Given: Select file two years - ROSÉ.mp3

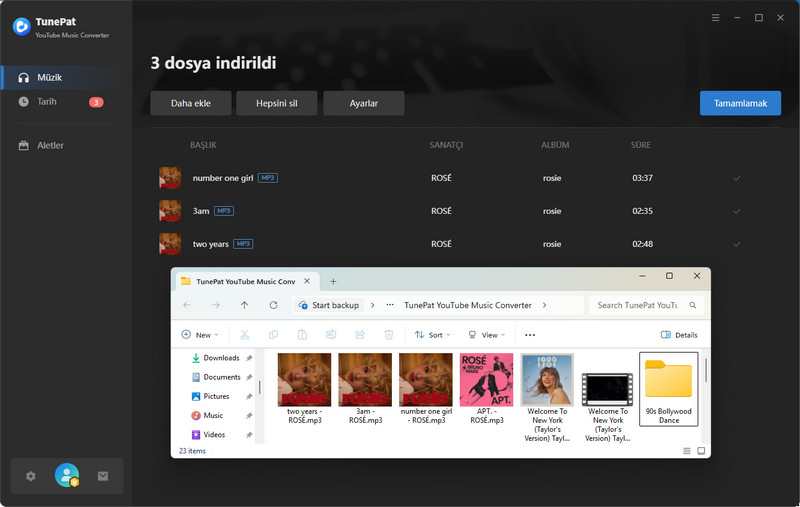Looking at the screenshot, I should 305,389.
